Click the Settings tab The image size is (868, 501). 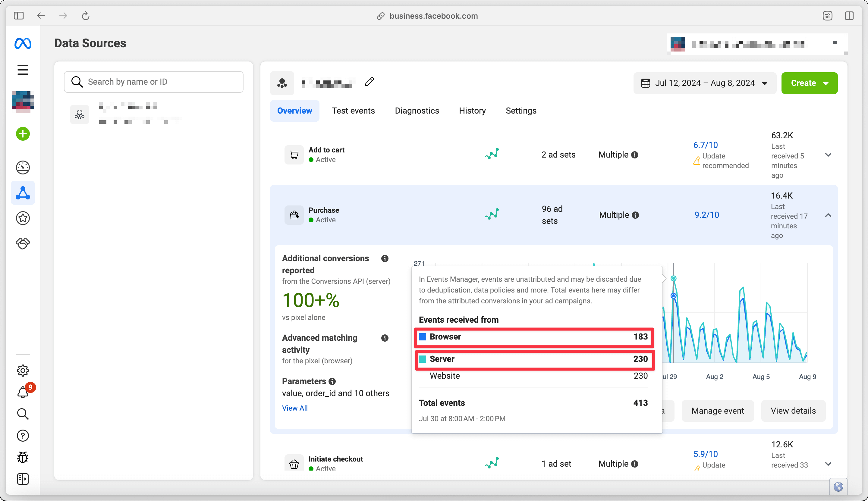[x=521, y=110]
